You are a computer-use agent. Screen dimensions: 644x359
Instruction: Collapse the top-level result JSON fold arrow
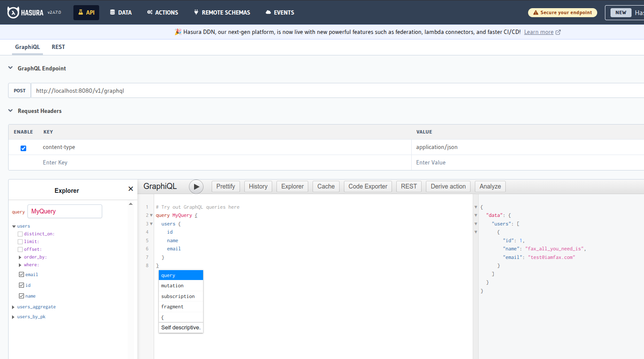tap(476, 207)
